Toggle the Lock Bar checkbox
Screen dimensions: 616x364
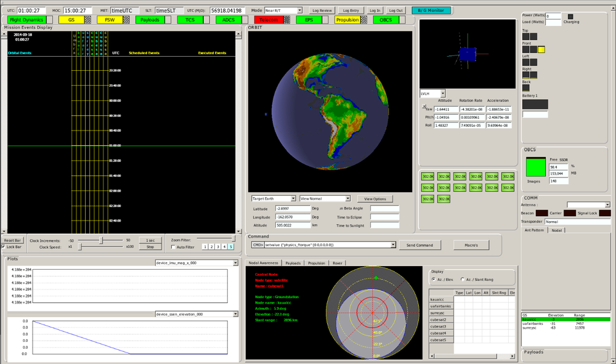click(x=4, y=247)
